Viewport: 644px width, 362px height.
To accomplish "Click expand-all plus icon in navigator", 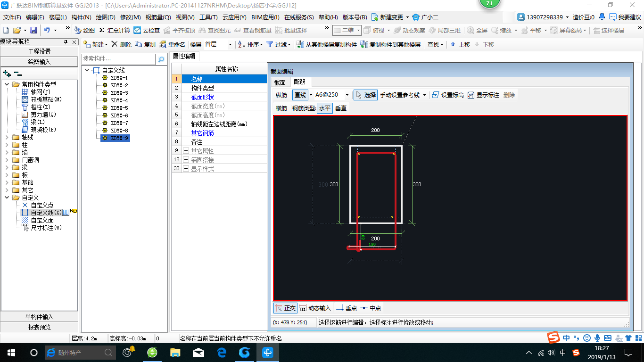I will pyautogui.click(x=7, y=74).
